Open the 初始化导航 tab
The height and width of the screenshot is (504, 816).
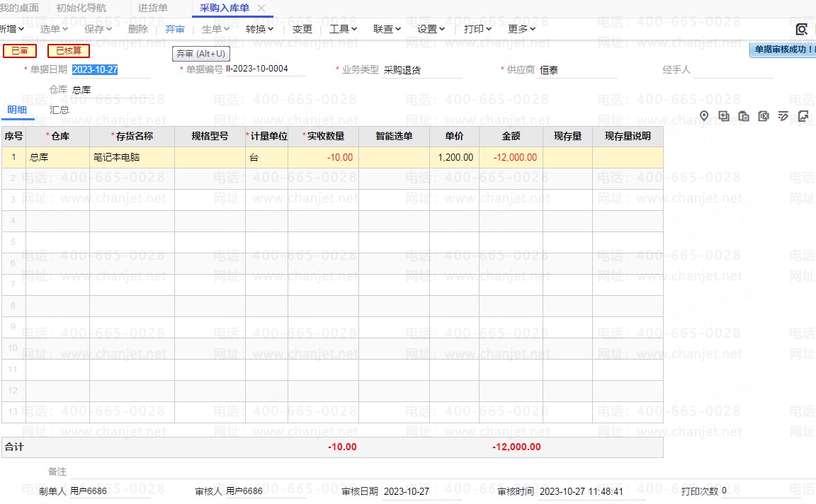tap(81, 8)
